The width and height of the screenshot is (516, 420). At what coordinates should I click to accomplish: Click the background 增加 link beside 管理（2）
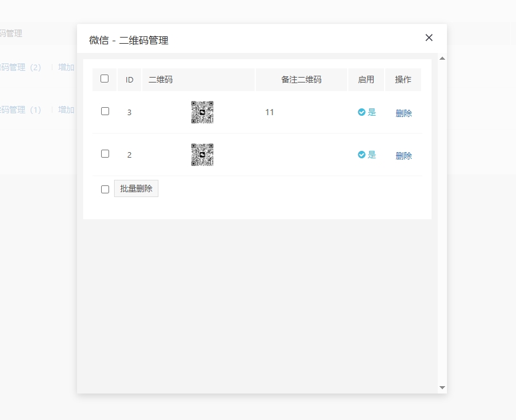pos(66,67)
